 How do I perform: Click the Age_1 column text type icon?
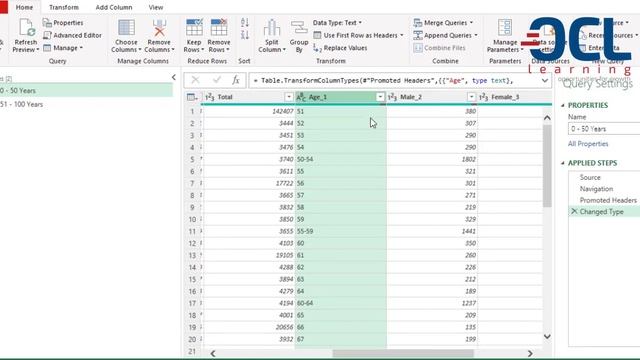coord(301,97)
